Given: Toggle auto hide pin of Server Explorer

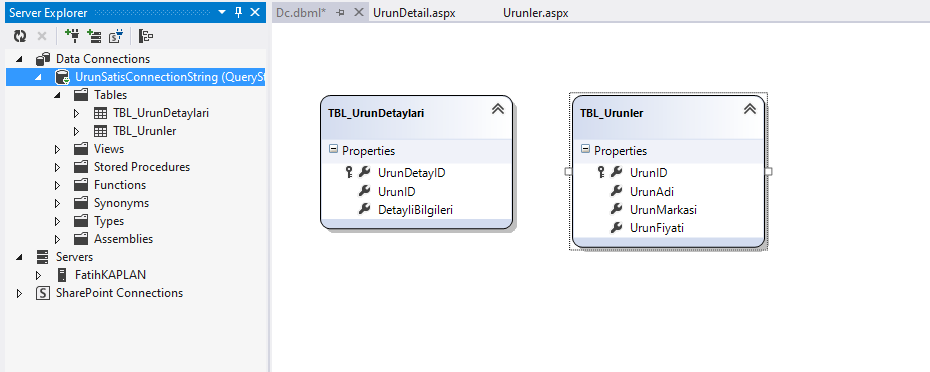Looking at the screenshot, I should [238, 12].
